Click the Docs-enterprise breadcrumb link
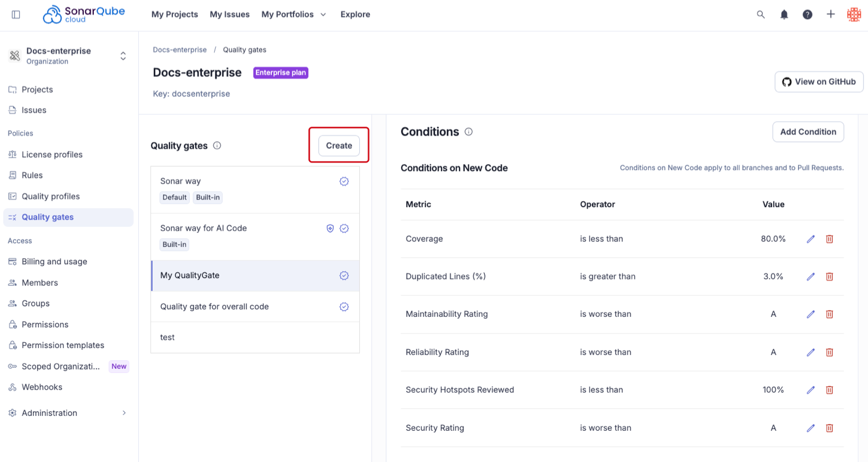The image size is (868, 462). (179, 50)
